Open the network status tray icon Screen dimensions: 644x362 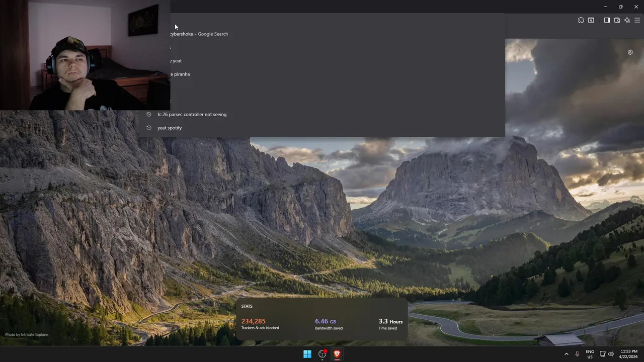pos(603,354)
